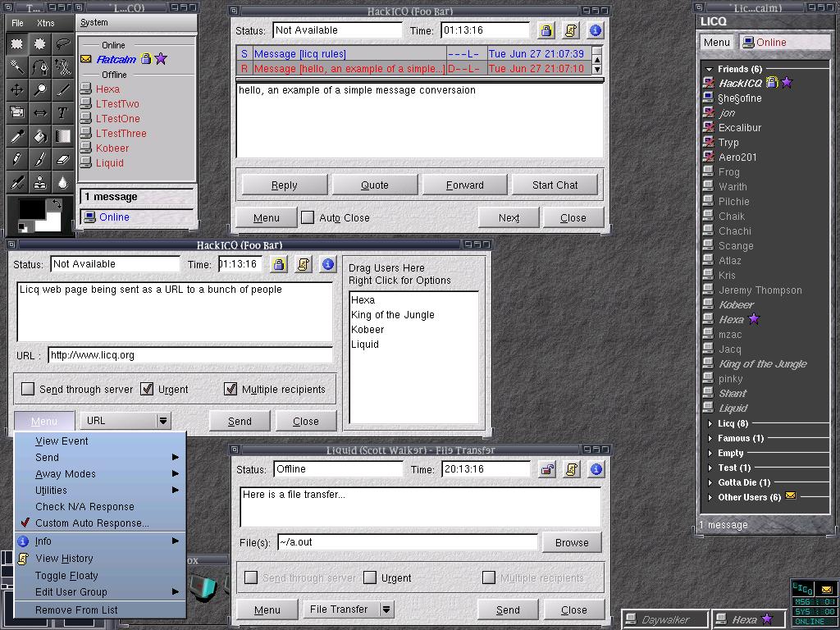
Task: Select the bucket fill tool
Action: pyautogui.click(x=40, y=136)
